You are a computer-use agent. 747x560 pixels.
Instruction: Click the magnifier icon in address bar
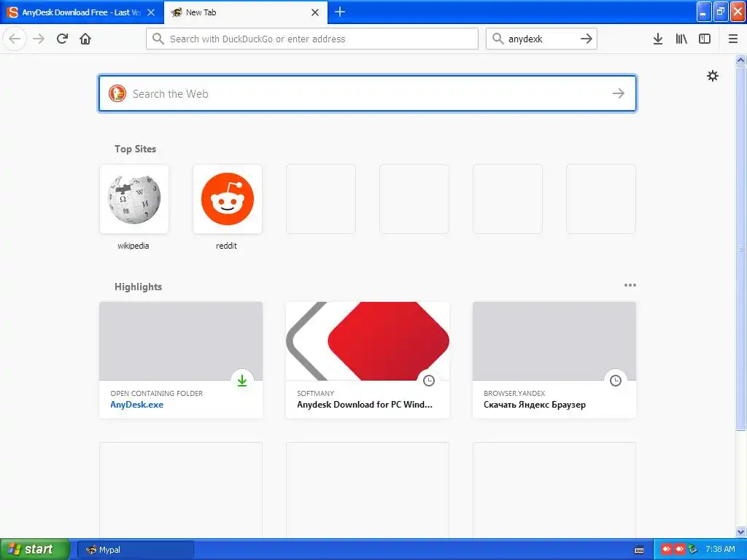click(x=158, y=39)
